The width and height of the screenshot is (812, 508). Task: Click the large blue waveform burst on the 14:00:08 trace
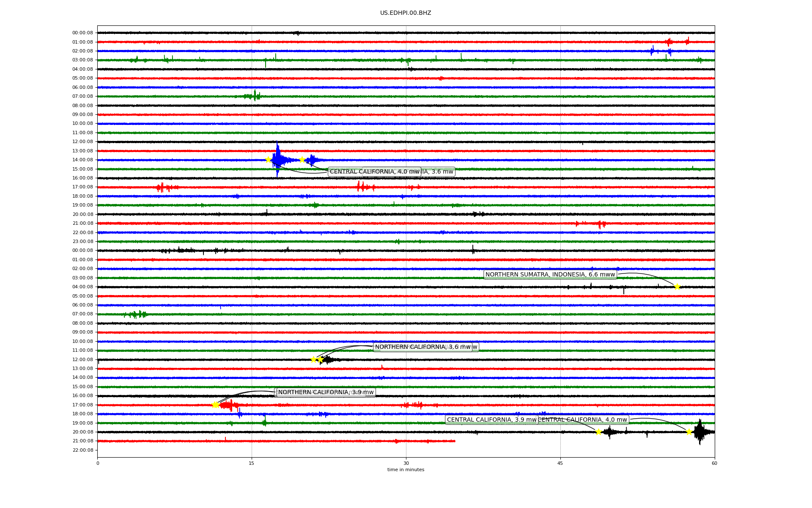pos(278,160)
